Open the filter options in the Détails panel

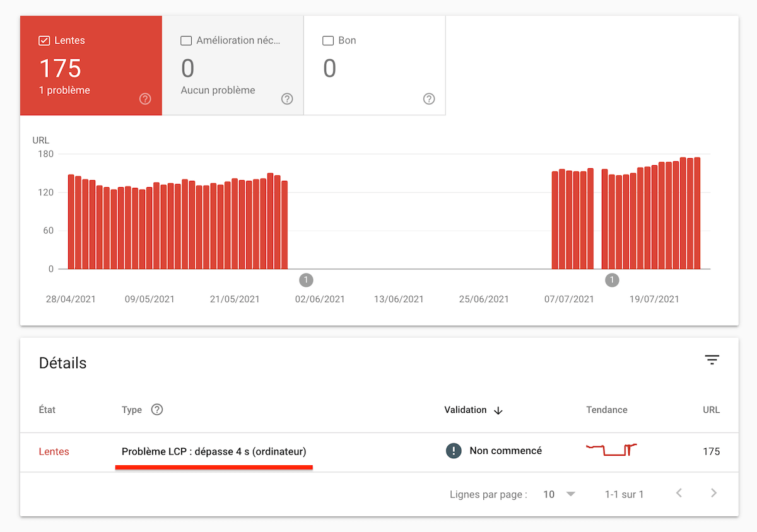coord(712,359)
